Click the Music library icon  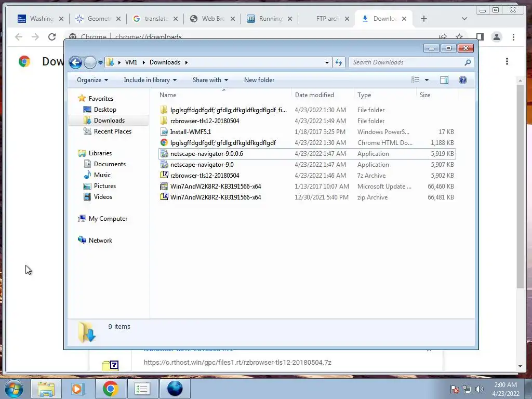(87, 175)
